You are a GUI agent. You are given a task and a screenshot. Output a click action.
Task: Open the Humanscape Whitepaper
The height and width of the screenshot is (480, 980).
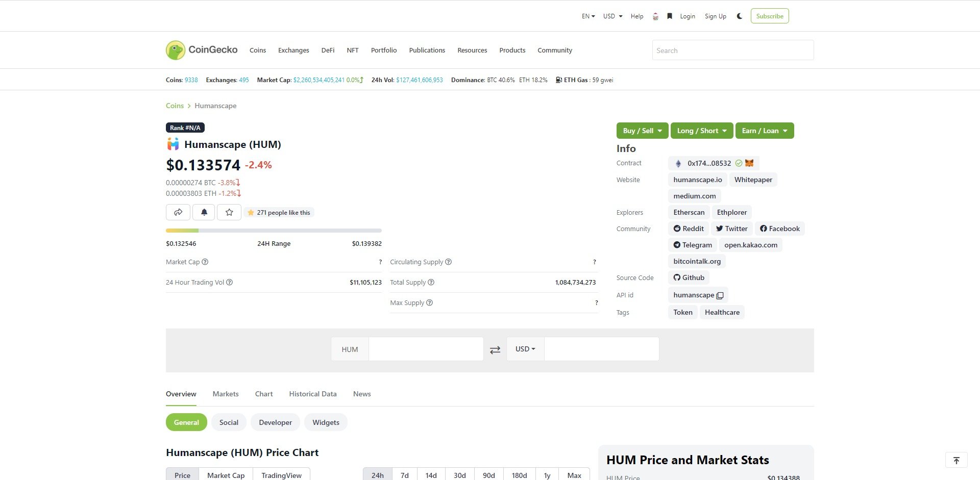753,179
